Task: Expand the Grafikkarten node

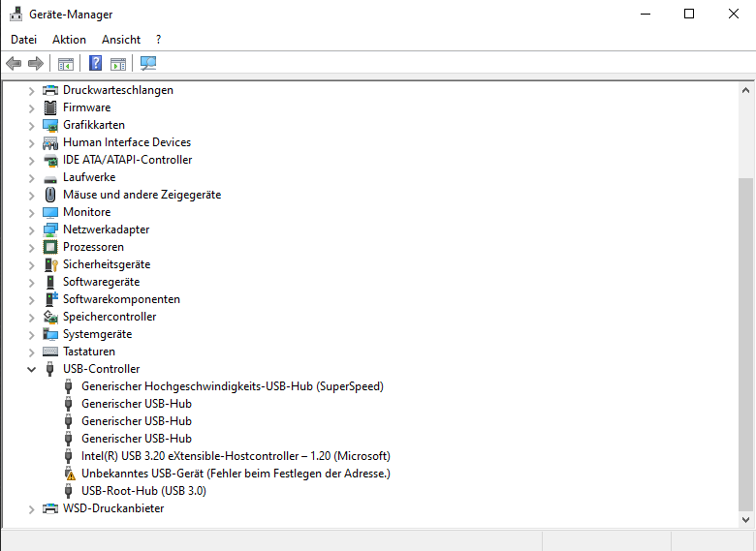Action: (x=31, y=125)
